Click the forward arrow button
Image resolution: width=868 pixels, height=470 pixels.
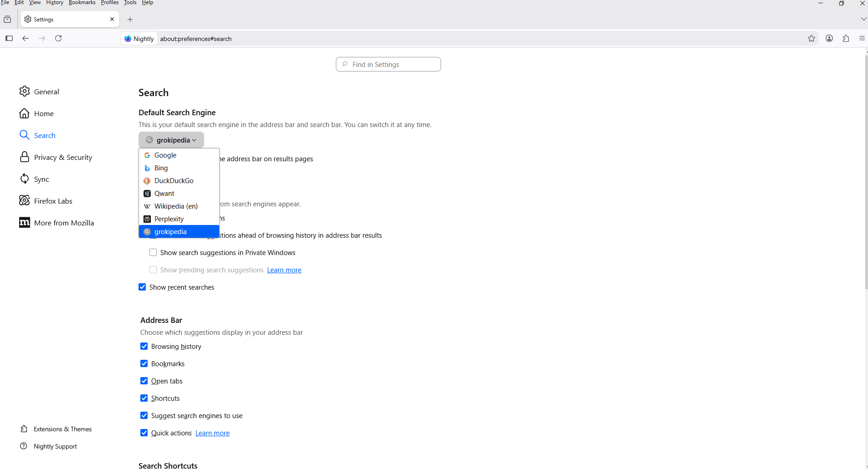(x=42, y=38)
